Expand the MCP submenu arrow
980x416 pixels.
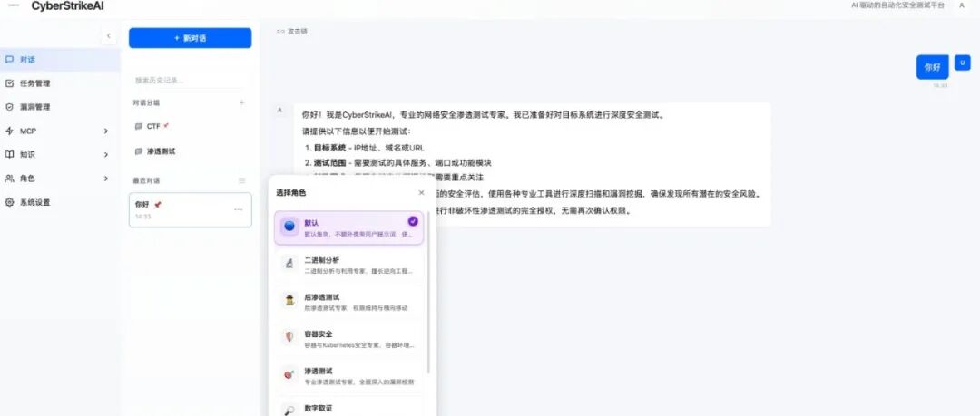pyautogui.click(x=105, y=131)
